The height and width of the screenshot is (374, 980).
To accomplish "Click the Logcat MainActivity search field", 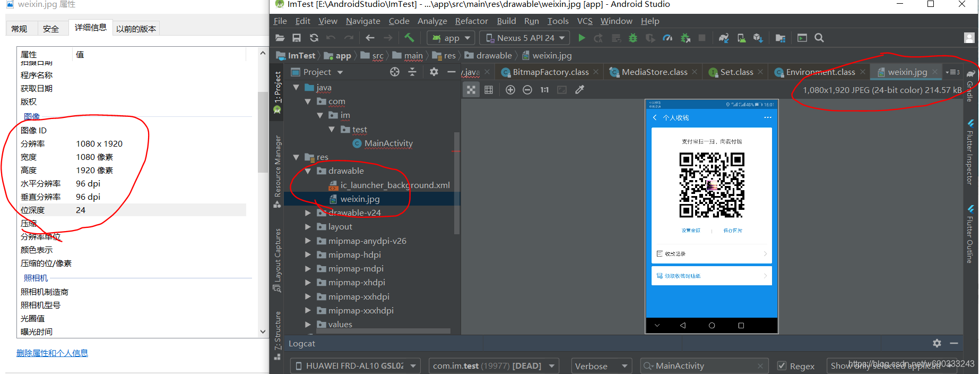I will point(704,366).
